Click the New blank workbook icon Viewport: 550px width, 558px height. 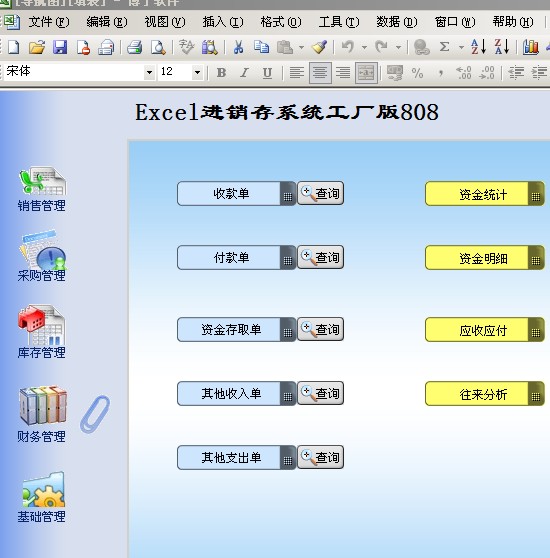[x=14, y=47]
